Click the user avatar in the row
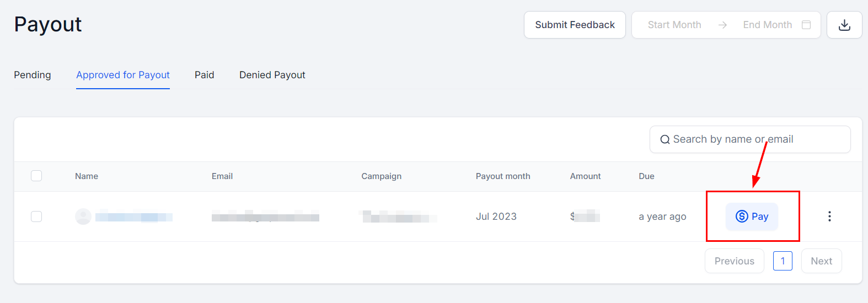Image resolution: width=868 pixels, height=303 pixels. click(x=83, y=217)
